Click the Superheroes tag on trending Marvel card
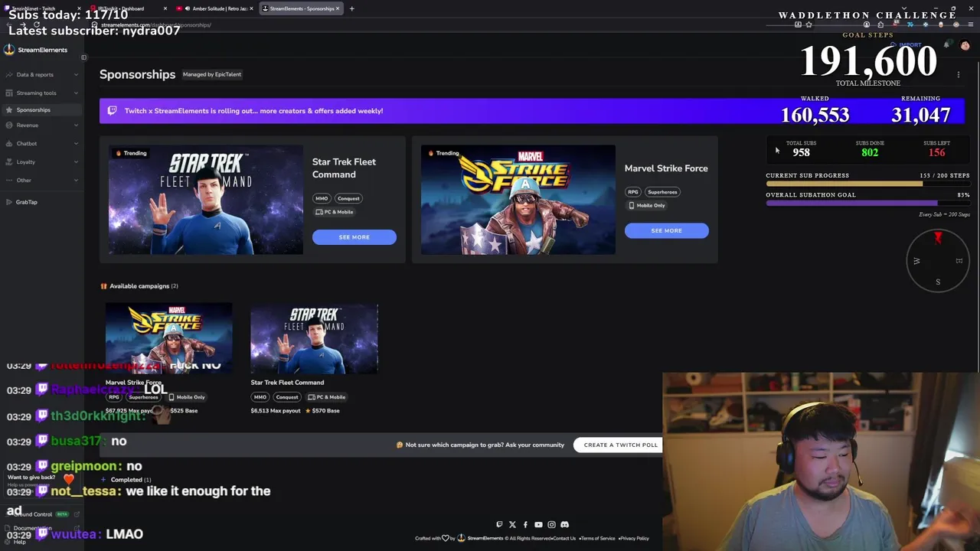Viewport: 980px width, 551px height. [662, 192]
